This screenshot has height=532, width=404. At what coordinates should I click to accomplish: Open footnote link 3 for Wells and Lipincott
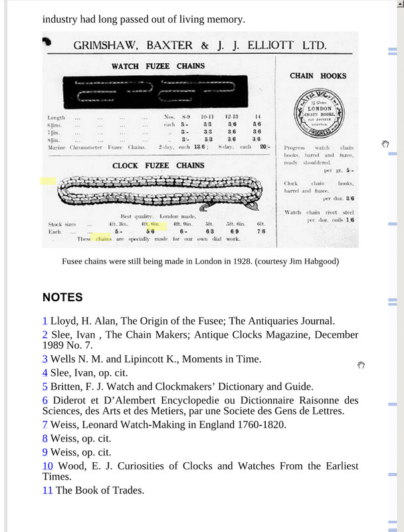click(x=45, y=359)
